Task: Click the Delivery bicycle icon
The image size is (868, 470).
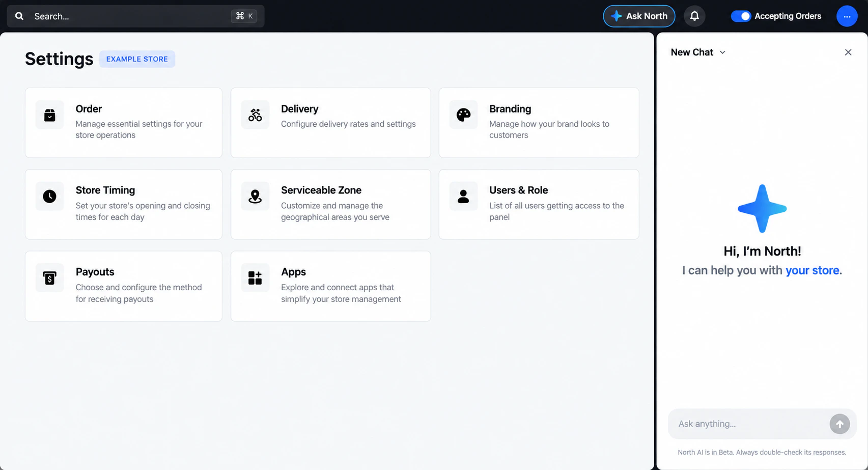Action: pyautogui.click(x=255, y=115)
